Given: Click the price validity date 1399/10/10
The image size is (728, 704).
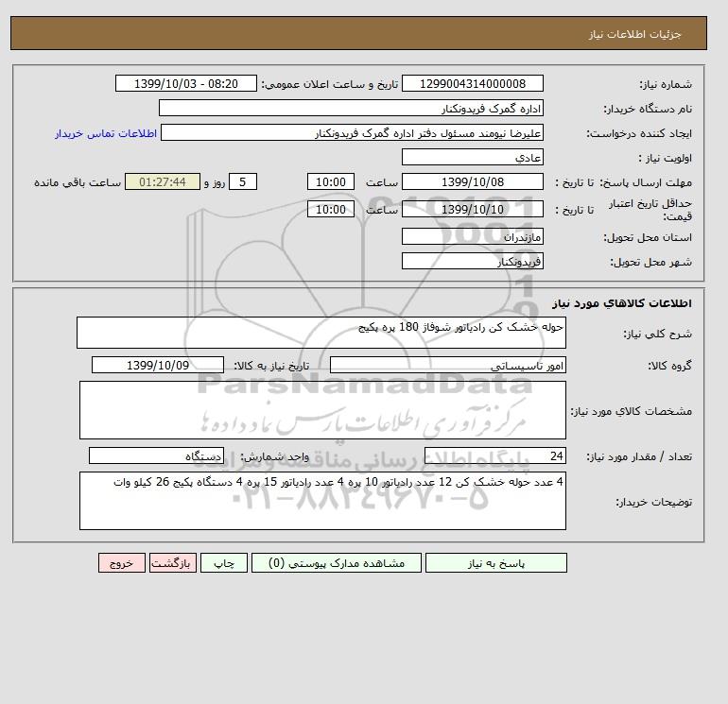Looking at the screenshot, I should (x=473, y=209).
